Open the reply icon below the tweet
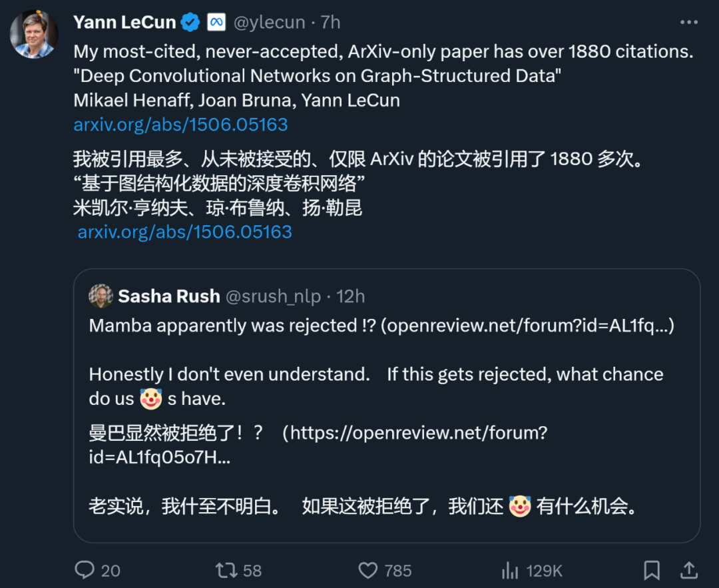719x588 pixels. click(x=85, y=571)
